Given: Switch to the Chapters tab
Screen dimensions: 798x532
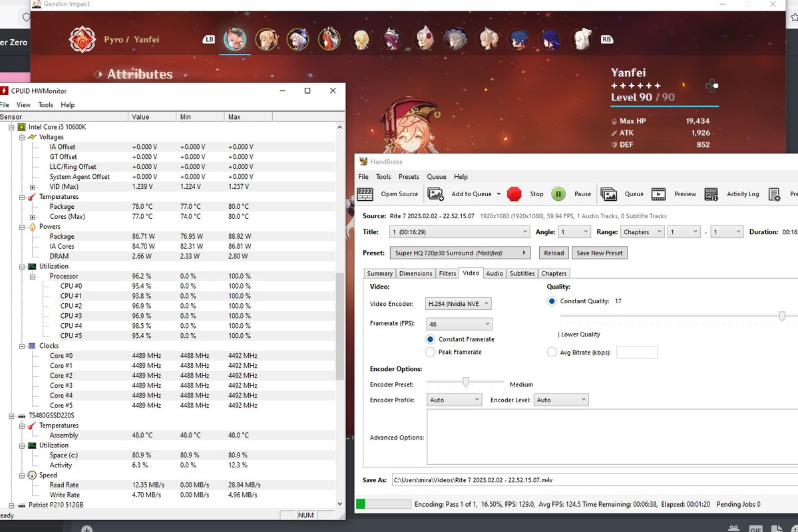Looking at the screenshot, I should (x=554, y=273).
